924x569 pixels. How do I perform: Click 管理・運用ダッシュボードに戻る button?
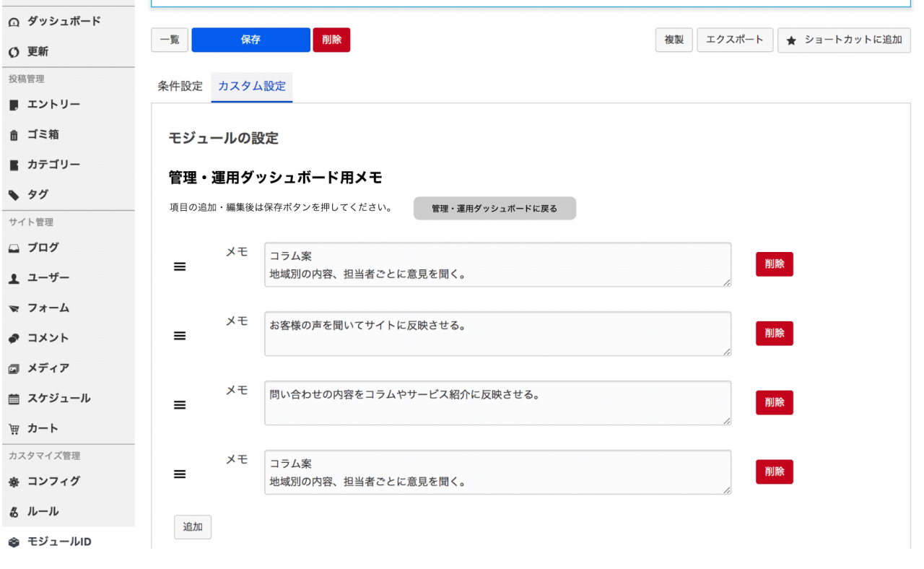pos(494,208)
